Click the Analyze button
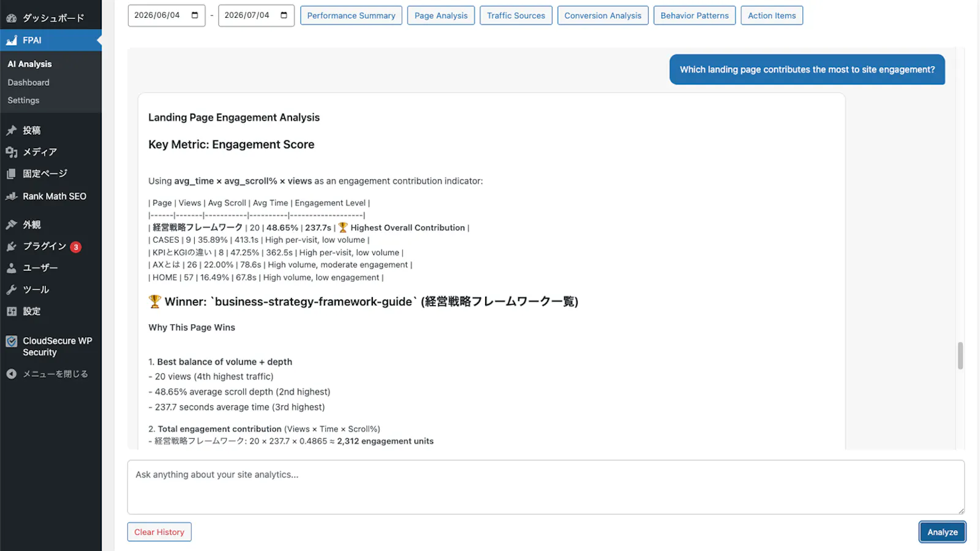This screenshot has height=551, width=980. coord(942,532)
